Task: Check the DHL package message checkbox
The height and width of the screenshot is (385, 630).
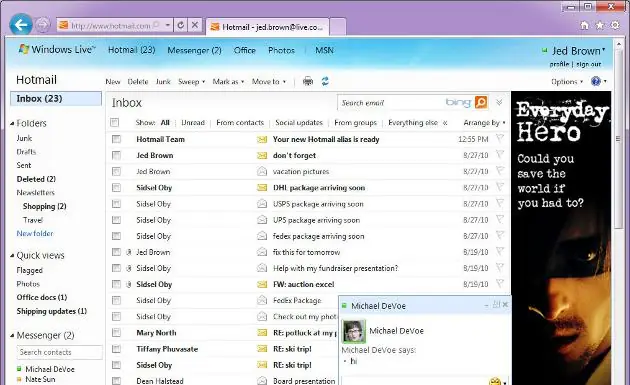Action: [x=117, y=188]
